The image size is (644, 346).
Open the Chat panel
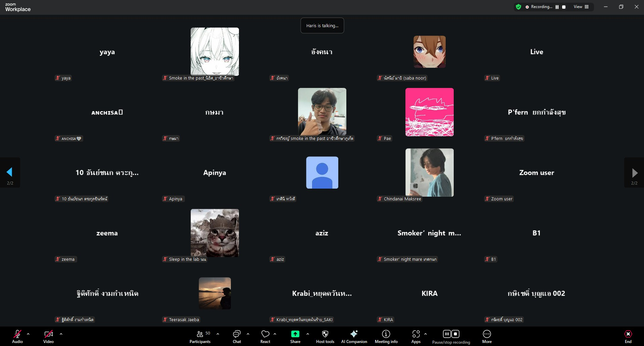[237, 337]
